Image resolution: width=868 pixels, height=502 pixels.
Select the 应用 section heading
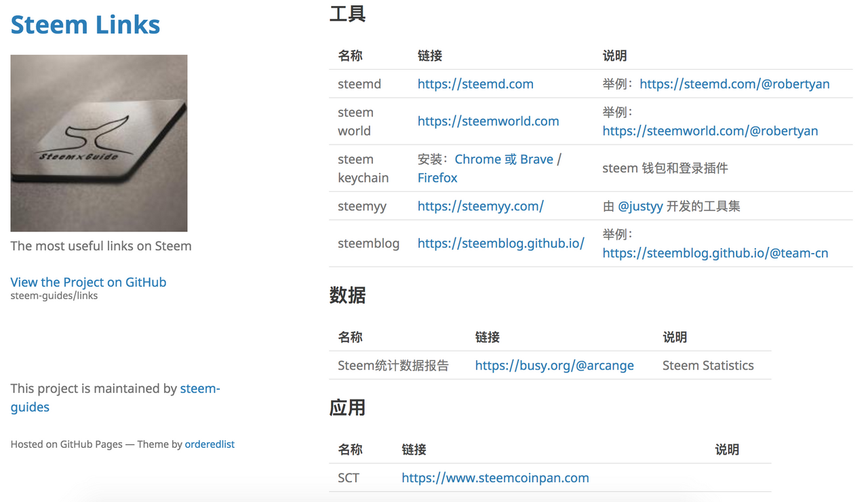click(348, 408)
